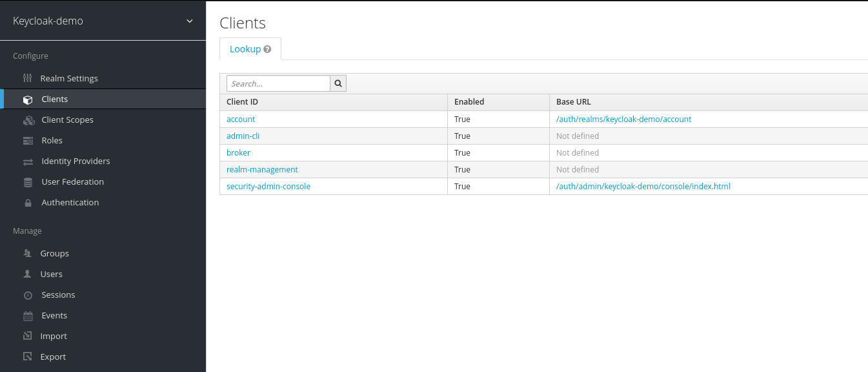Click the Sessions clock icon
The width and height of the screenshot is (868, 372).
click(x=28, y=295)
